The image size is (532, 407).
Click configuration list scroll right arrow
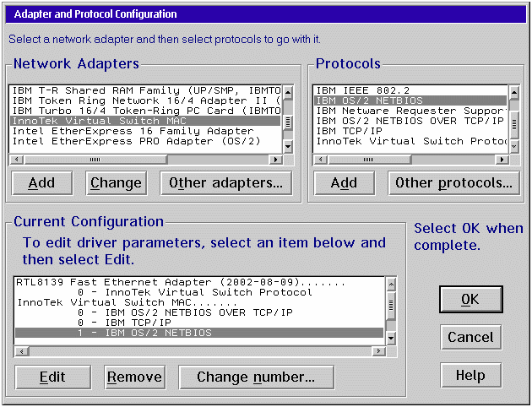378,351
